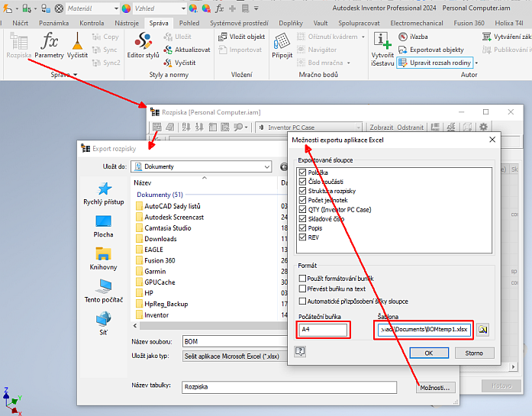
Task: Open the Editor stylů
Action: (143, 44)
